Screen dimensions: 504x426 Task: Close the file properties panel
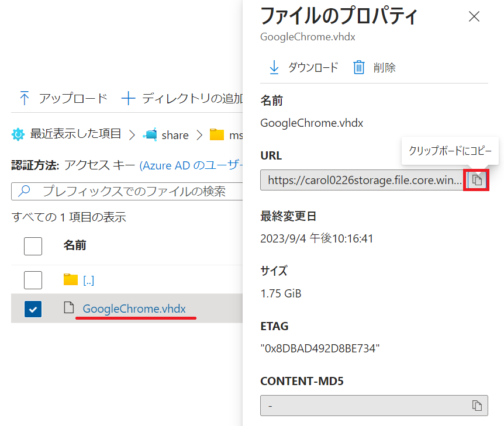point(474,16)
